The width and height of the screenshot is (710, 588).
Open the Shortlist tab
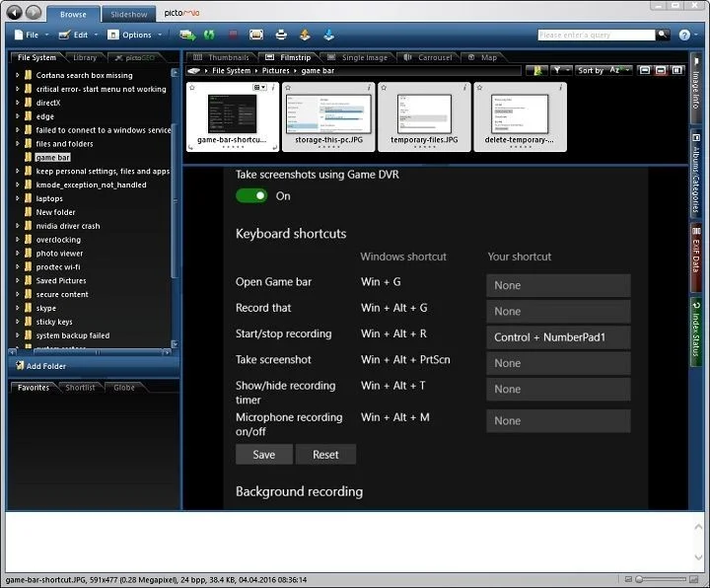coord(80,388)
